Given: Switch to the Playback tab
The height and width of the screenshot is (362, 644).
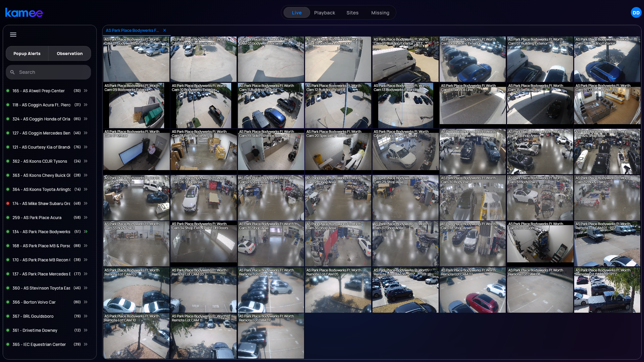Looking at the screenshot, I should tap(325, 13).
